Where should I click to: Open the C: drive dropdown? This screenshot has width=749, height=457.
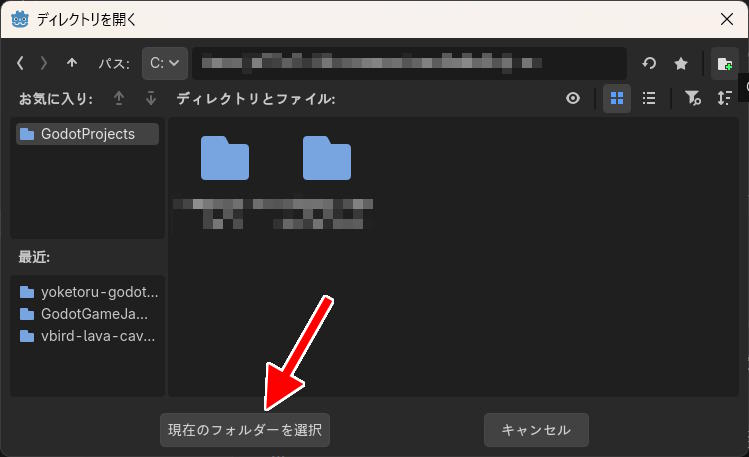tap(165, 63)
